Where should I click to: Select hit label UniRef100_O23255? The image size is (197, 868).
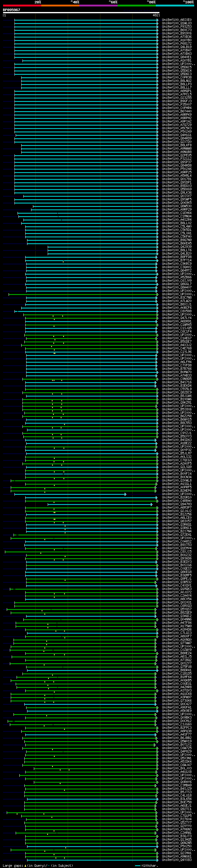tap(176, 98)
